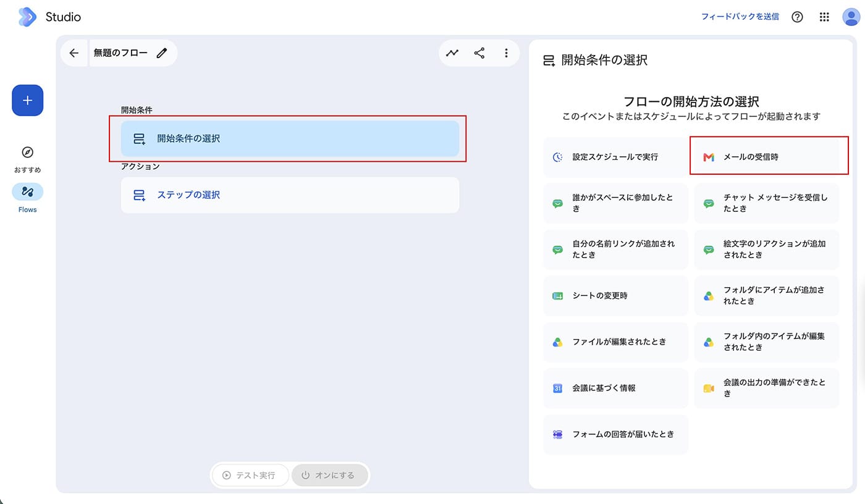
Task: Choose 絵文字のリアクションが追加されたとき starter
Action: 767,250
